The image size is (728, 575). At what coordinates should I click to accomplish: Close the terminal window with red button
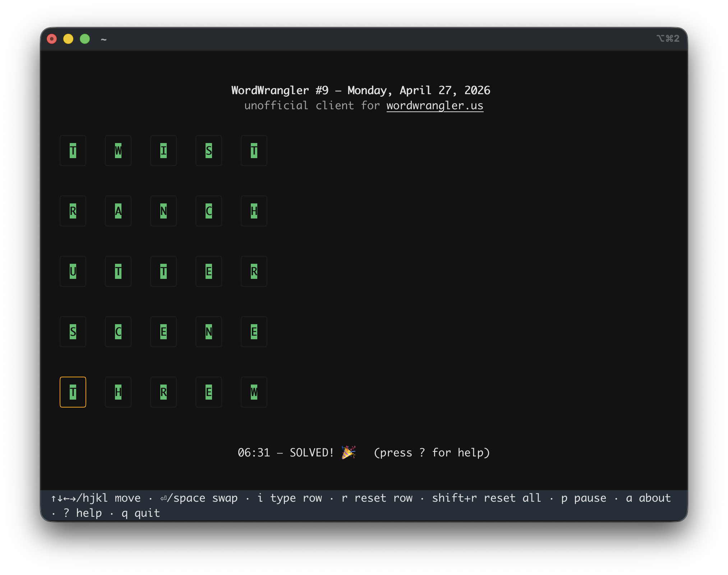52,39
